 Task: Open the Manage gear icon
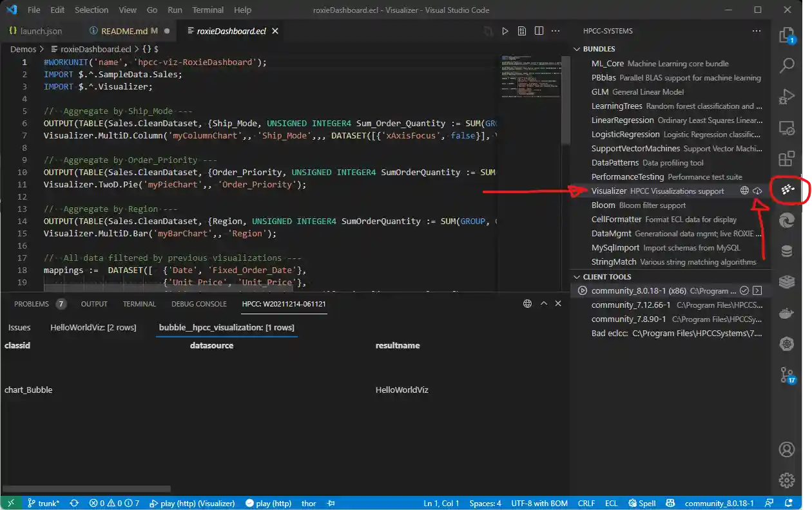click(x=786, y=480)
